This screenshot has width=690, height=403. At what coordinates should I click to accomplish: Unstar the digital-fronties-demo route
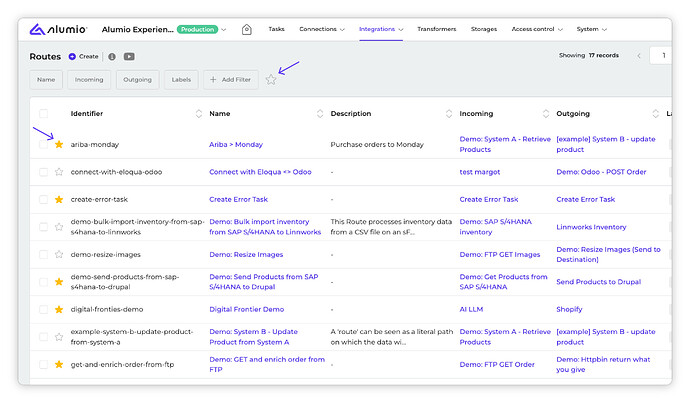coord(59,309)
